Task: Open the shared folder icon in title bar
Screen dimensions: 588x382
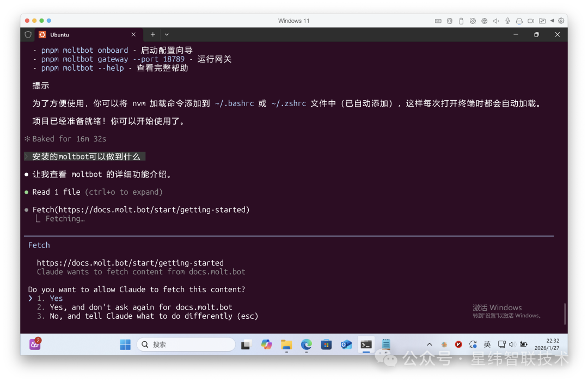Action: click(542, 21)
